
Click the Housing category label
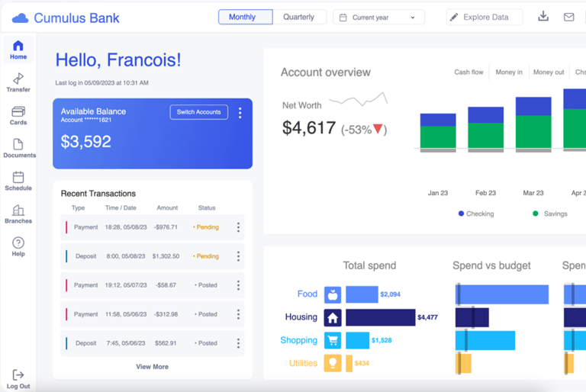pyautogui.click(x=301, y=317)
